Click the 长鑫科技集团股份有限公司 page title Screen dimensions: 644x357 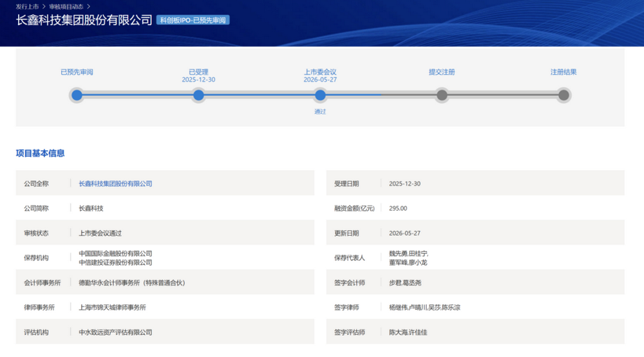point(84,20)
